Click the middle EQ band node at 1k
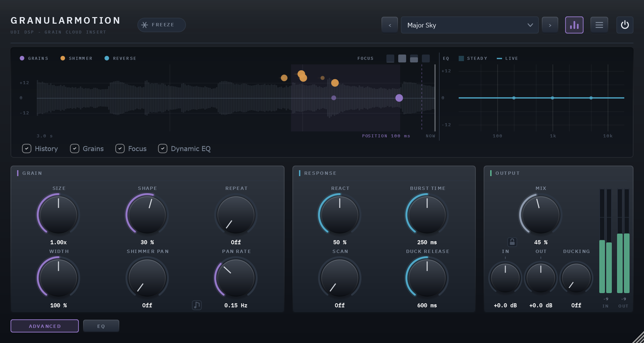The width and height of the screenshot is (644, 343). 553,98
